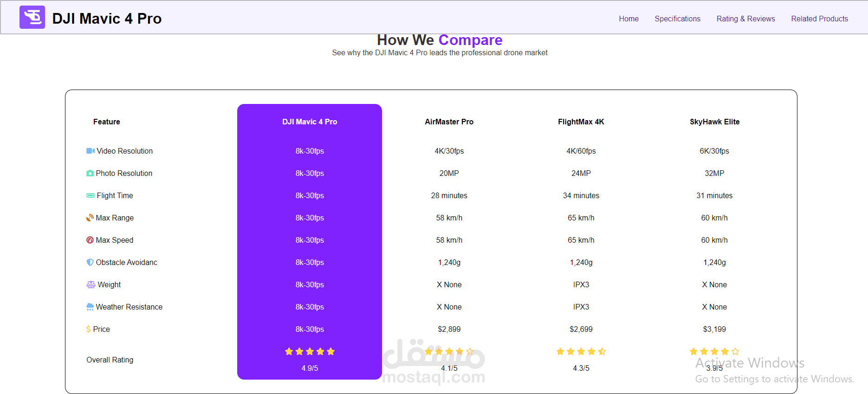
Task: Open the Home nav link
Action: click(x=628, y=19)
